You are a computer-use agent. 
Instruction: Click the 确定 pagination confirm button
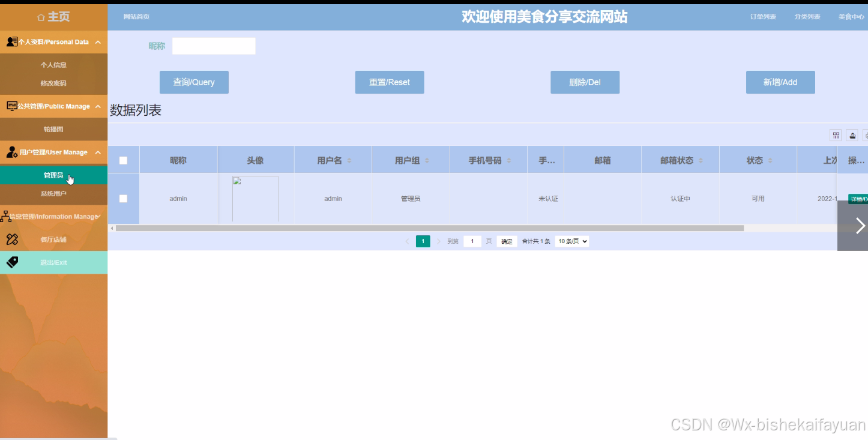(507, 241)
